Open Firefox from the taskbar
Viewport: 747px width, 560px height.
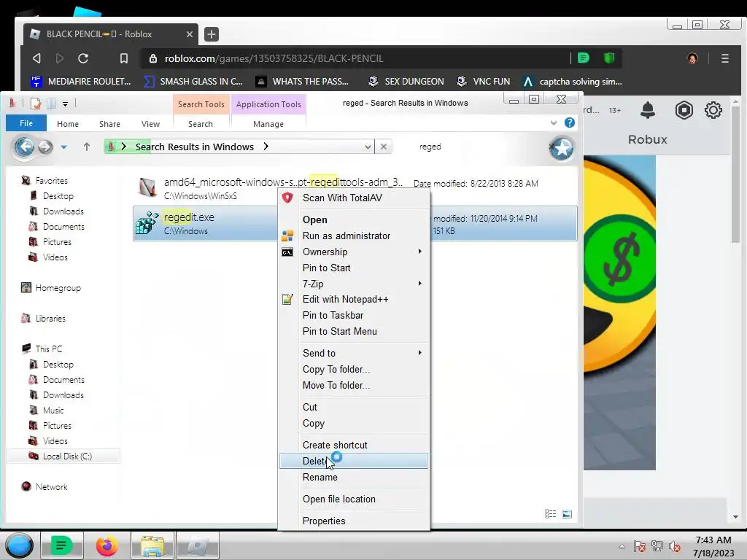(107, 545)
